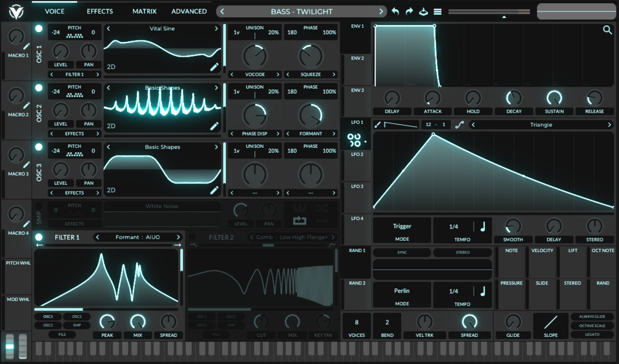The image size is (619, 364).
Task: Click the LFO 1 modulation drag icon
Action: tap(355, 140)
